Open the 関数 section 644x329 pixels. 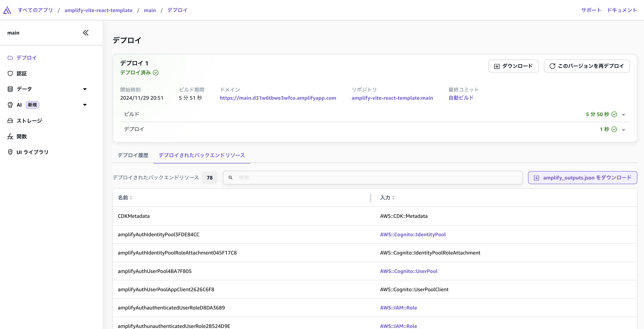tap(22, 136)
